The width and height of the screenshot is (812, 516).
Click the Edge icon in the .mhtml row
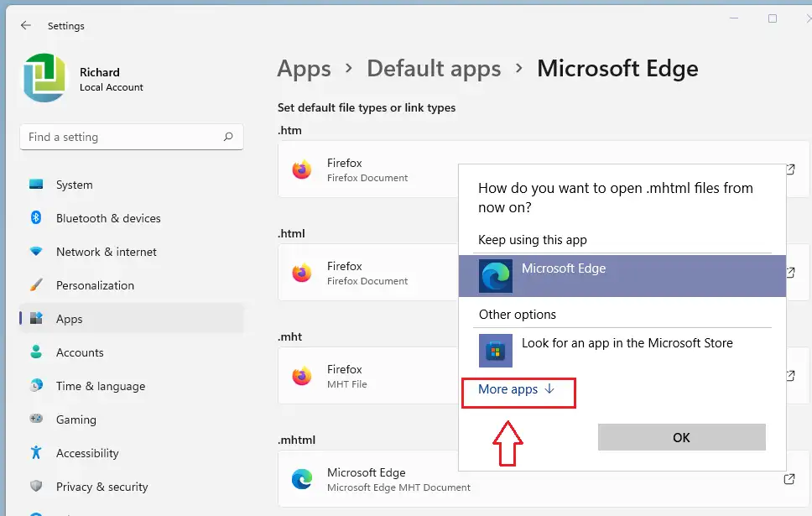(301, 479)
